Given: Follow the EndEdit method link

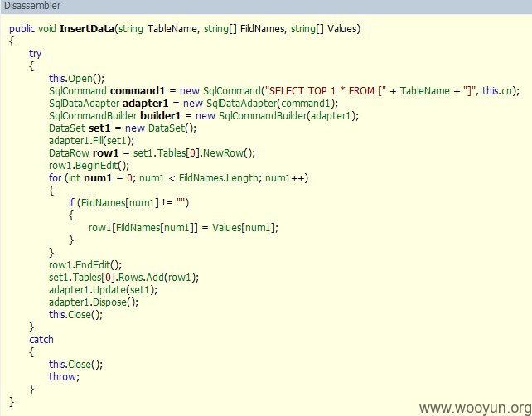Looking at the screenshot, I should pyautogui.click(x=93, y=265).
